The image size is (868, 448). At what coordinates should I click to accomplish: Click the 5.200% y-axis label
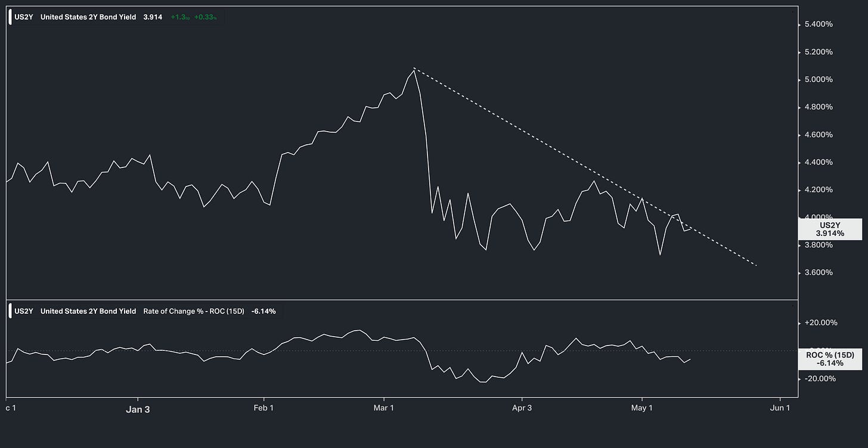[x=819, y=52]
